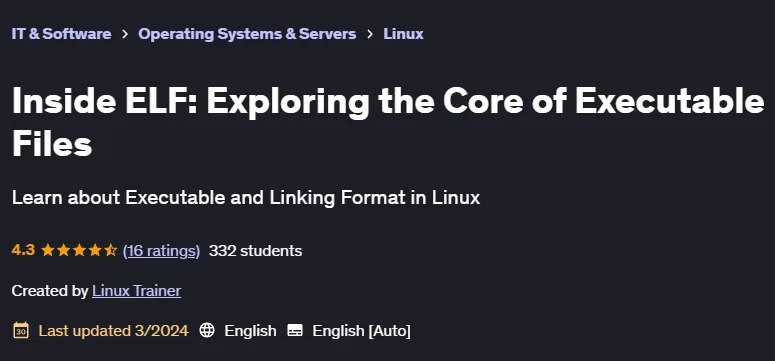
Task: Click the Last updated 3/2024 text
Action: tap(114, 330)
